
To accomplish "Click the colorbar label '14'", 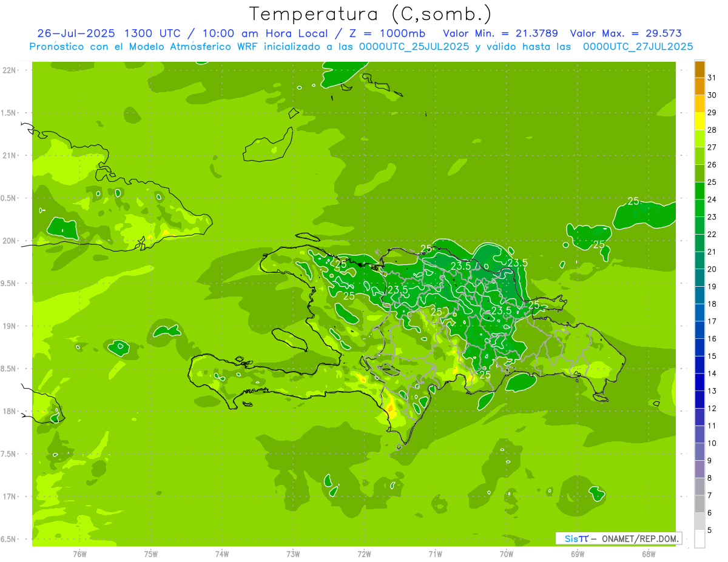I will [x=712, y=373].
